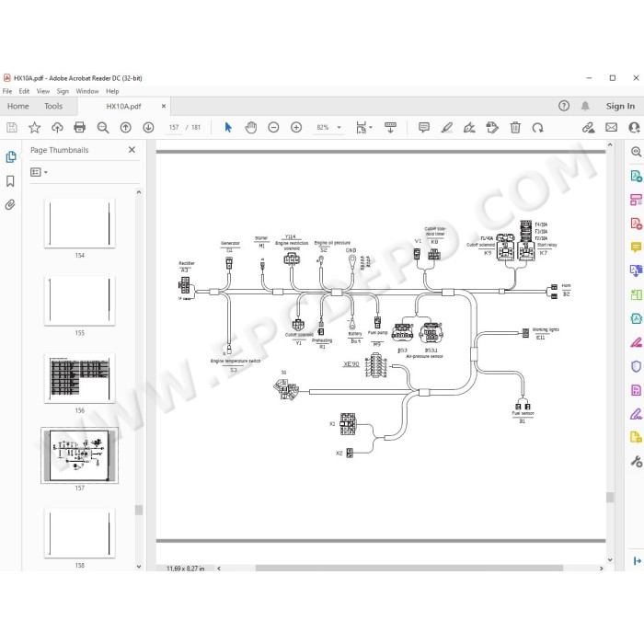
Task: Open More Tools wrench icon
Action: point(636,462)
